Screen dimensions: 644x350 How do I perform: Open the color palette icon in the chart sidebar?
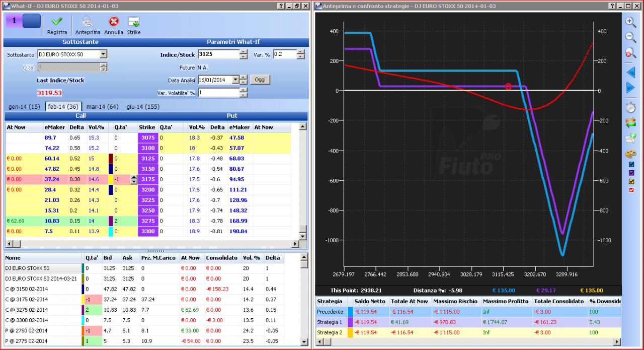[x=630, y=154]
